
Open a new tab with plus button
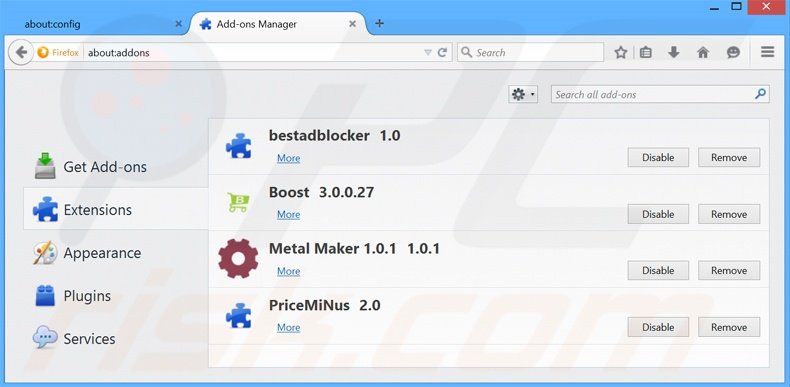[379, 23]
